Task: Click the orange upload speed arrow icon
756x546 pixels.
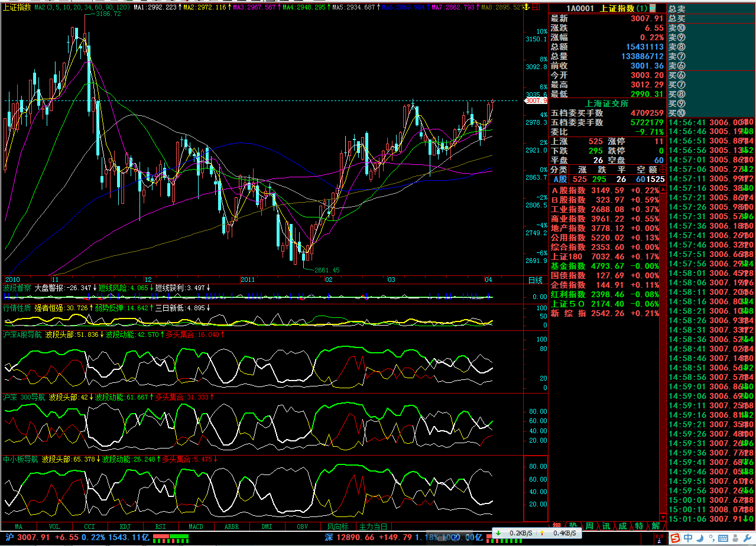Action: click(x=542, y=533)
